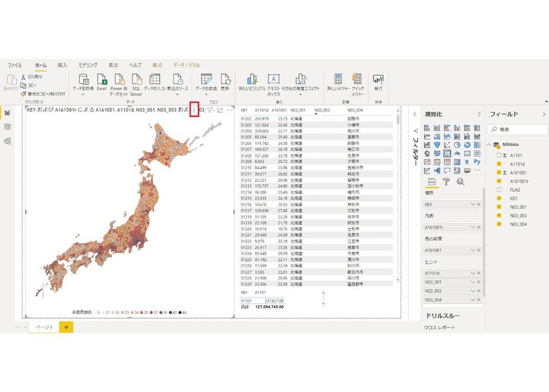Open dropdown chevron on A161001 saturation well

pos(473,250)
